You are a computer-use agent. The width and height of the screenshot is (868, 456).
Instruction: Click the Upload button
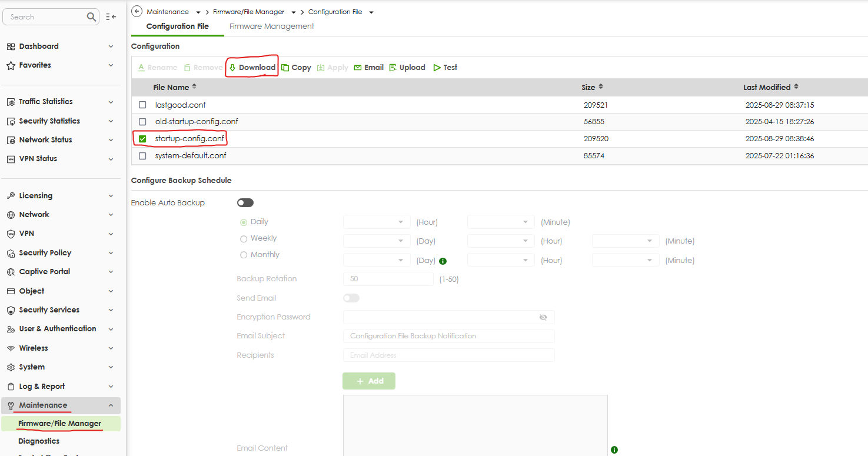[x=407, y=68]
